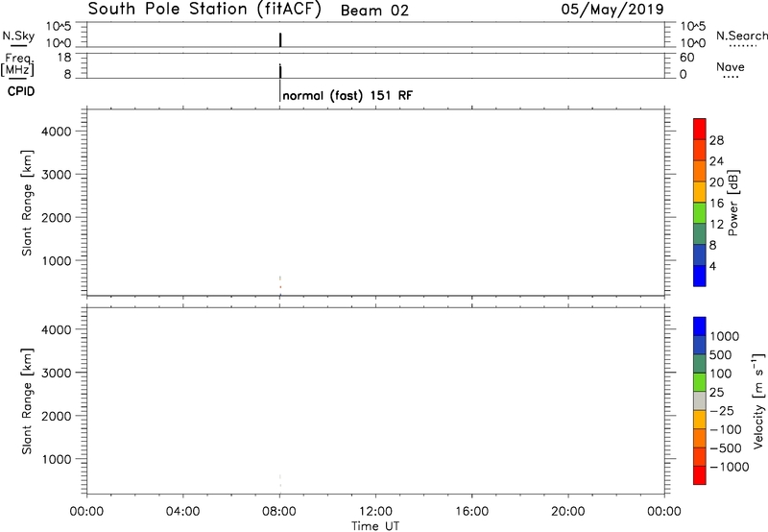Click the '20:00' time axis label
Viewport: 768px width, 532px height.
tap(567, 512)
